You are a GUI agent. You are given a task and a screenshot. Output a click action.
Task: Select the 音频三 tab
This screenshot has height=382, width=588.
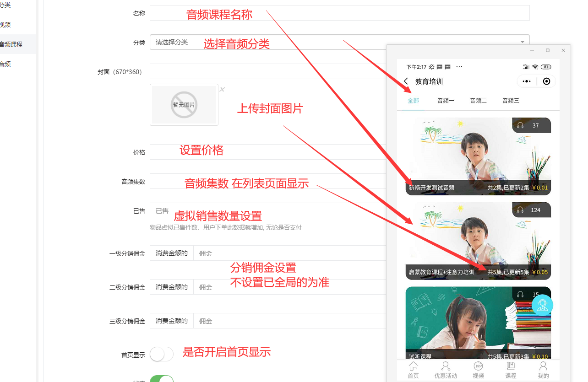pos(511,101)
